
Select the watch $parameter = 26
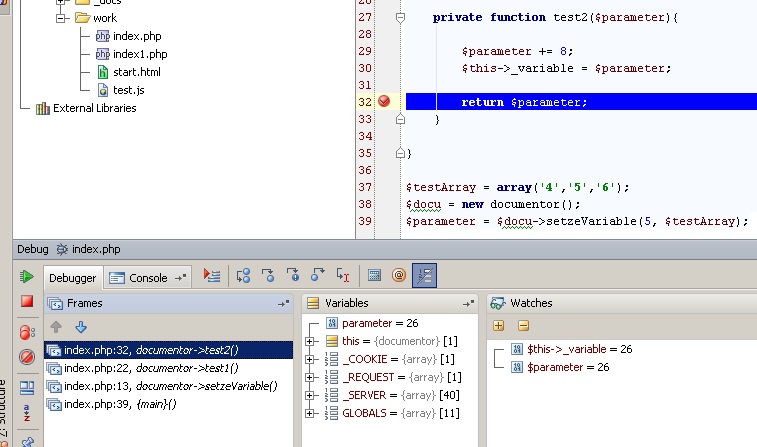(x=560, y=367)
